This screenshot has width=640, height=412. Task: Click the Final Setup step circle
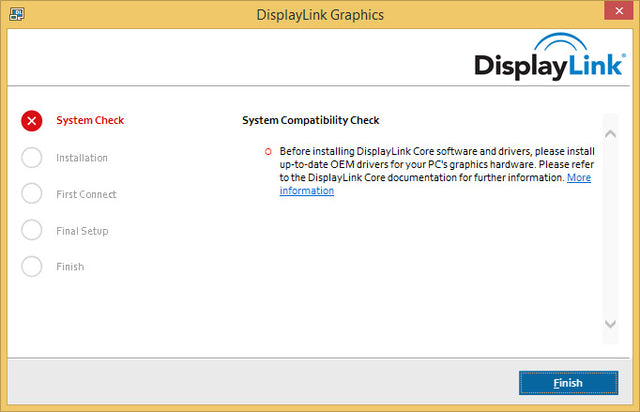tap(31, 230)
